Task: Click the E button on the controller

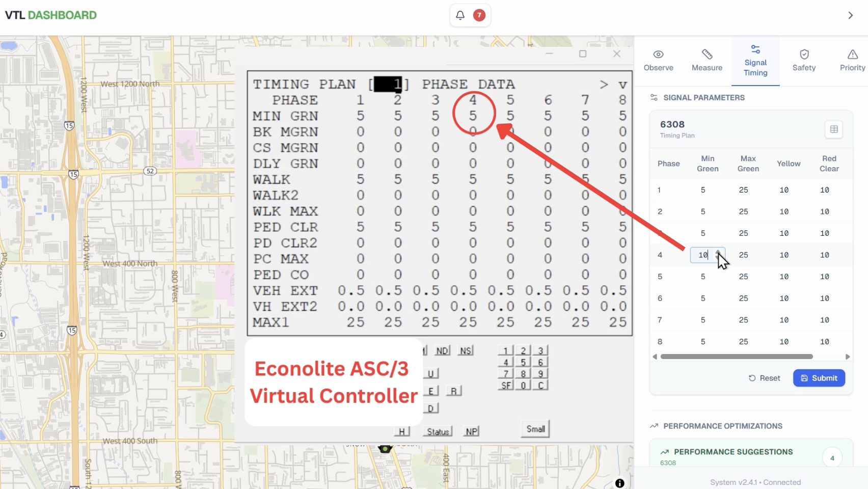Action: point(431,391)
